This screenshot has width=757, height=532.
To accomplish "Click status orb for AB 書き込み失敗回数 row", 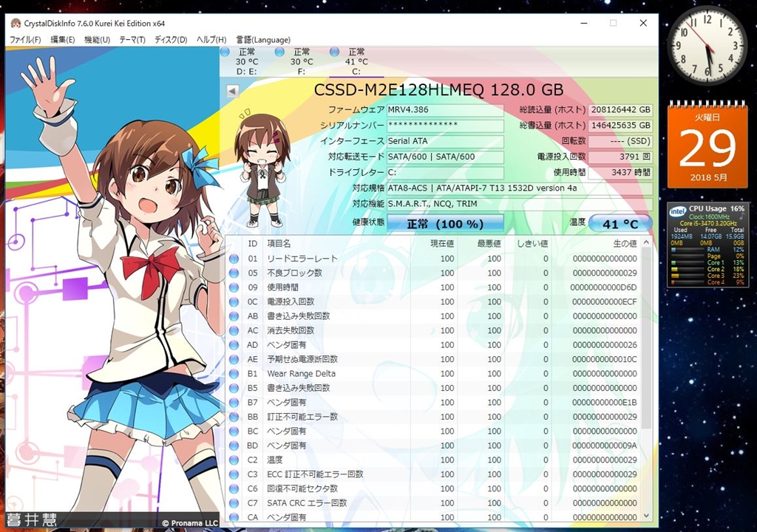I will [234, 316].
